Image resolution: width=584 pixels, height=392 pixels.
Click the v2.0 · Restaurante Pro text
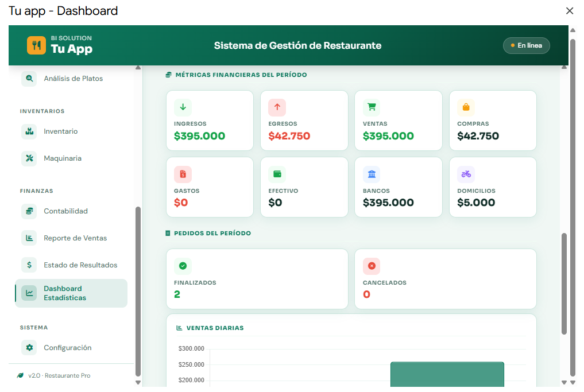coord(59,375)
